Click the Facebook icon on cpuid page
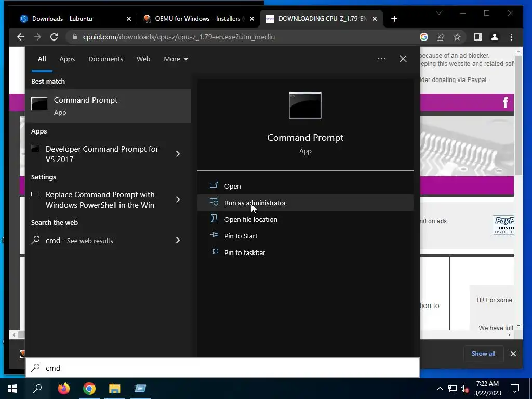532x399 pixels. pos(505,102)
